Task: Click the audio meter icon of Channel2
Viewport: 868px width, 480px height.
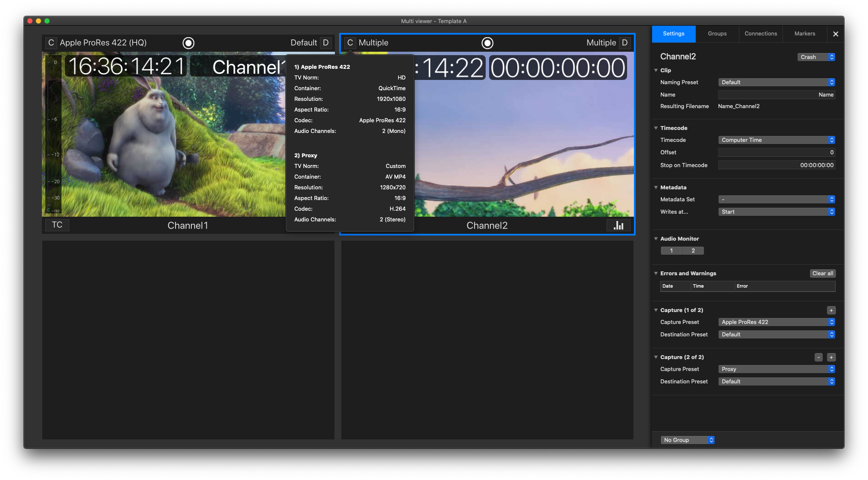Action: pyautogui.click(x=619, y=225)
